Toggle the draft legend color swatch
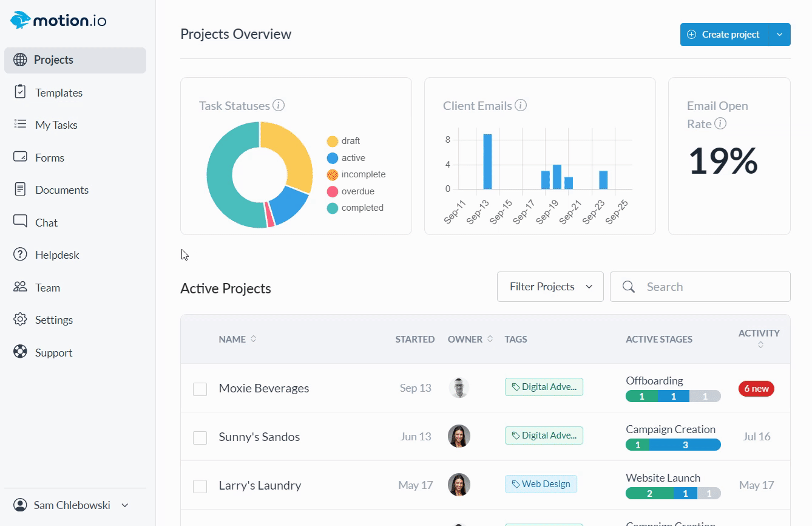 tap(333, 142)
